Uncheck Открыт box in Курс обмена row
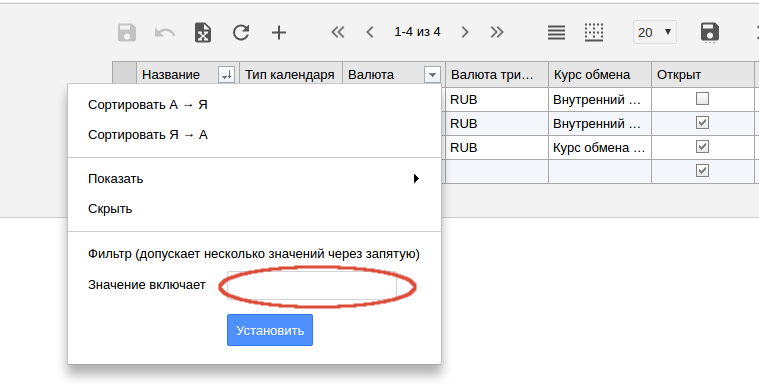Viewport: 759px width, 391px height. click(702, 147)
